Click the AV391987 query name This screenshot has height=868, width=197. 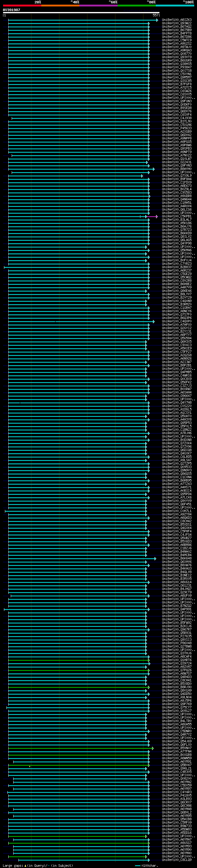coord(11,10)
